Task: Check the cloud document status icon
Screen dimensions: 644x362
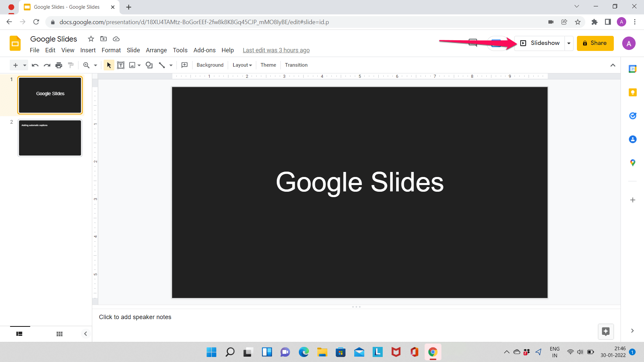Action: [x=116, y=39]
